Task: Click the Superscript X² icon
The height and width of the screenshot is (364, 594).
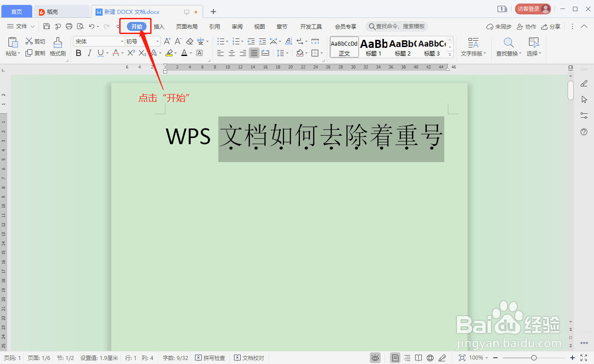Action: 131,53
